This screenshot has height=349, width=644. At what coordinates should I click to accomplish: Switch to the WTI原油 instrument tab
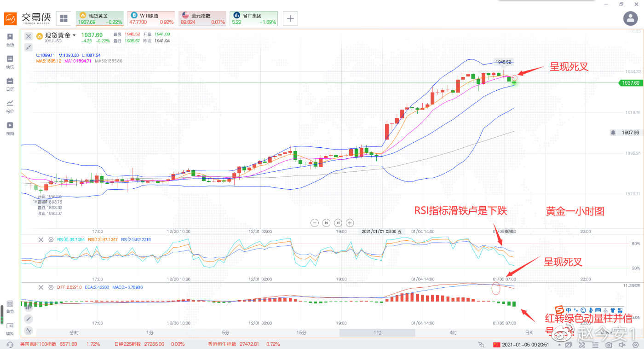pyautogui.click(x=151, y=18)
